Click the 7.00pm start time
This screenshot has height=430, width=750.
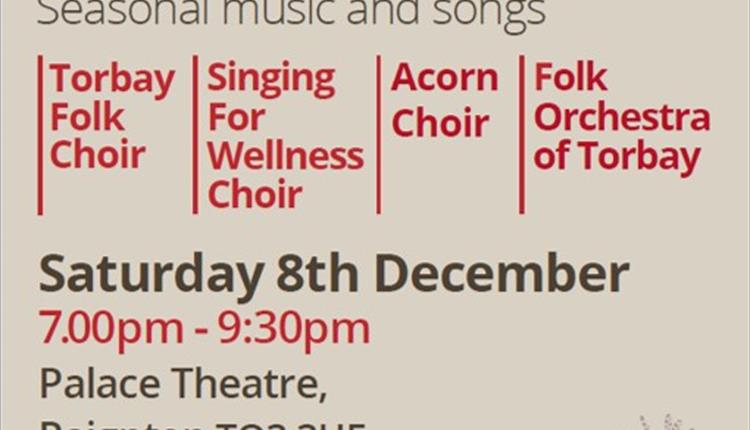tap(111, 328)
